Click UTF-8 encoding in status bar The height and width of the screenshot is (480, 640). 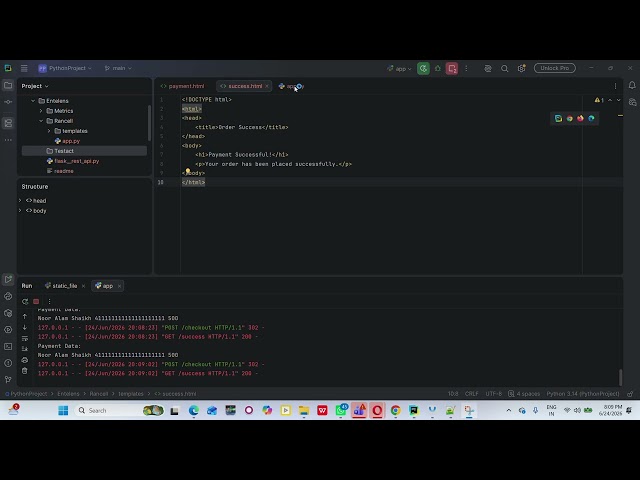pos(493,394)
